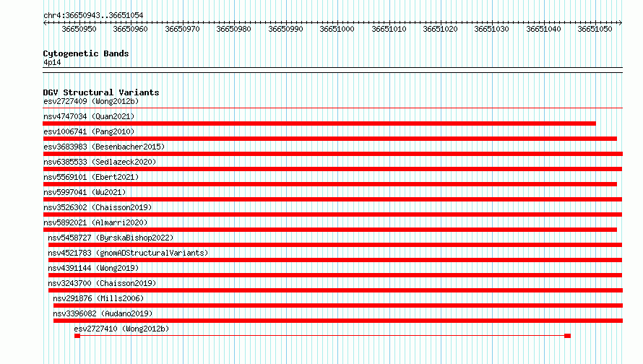This screenshot has height=364, width=643.
Task: Click ruler position 36651050
Action: coord(595,29)
